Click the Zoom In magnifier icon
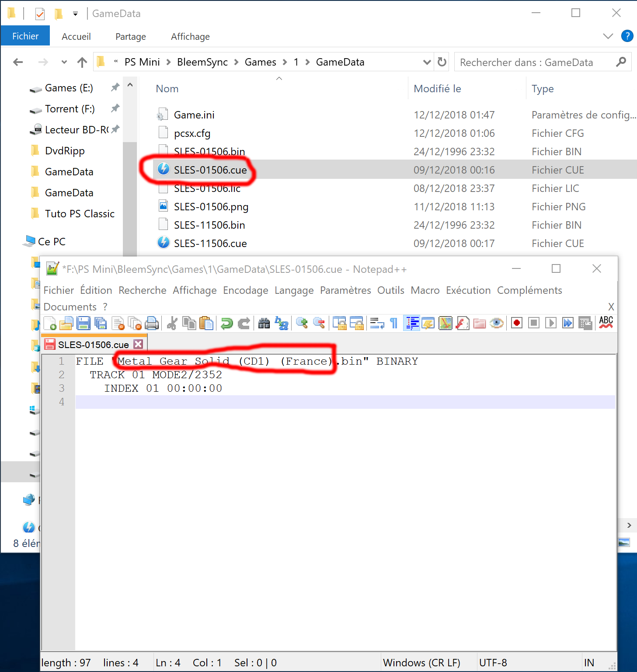 coord(302,323)
